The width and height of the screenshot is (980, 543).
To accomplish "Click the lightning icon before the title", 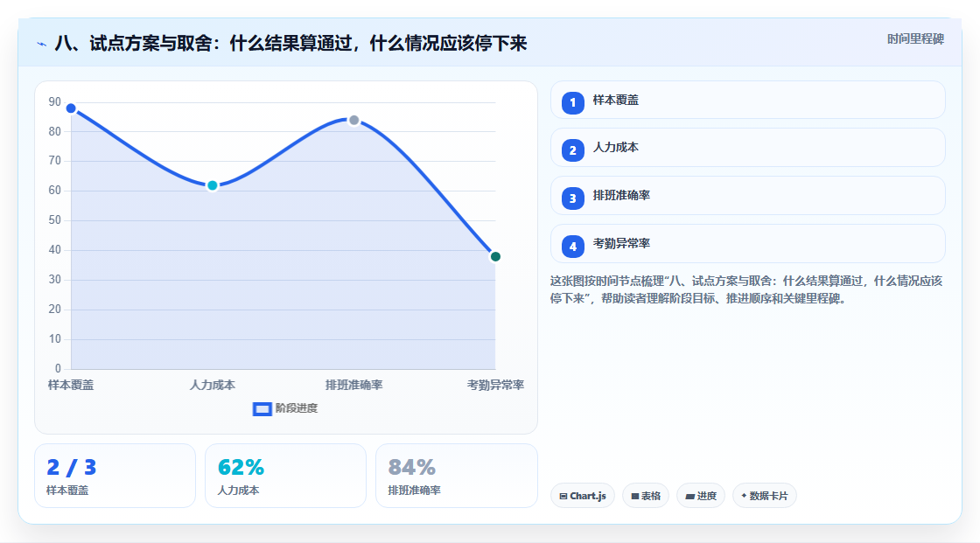I will pos(41,44).
